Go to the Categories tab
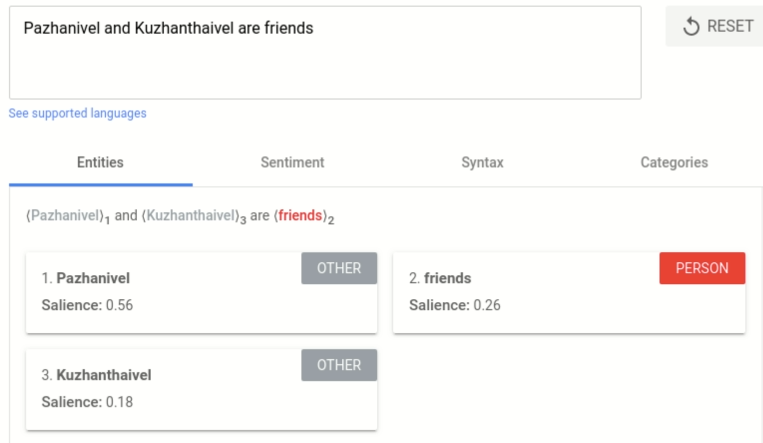The width and height of the screenshot is (763, 443). point(673,163)
